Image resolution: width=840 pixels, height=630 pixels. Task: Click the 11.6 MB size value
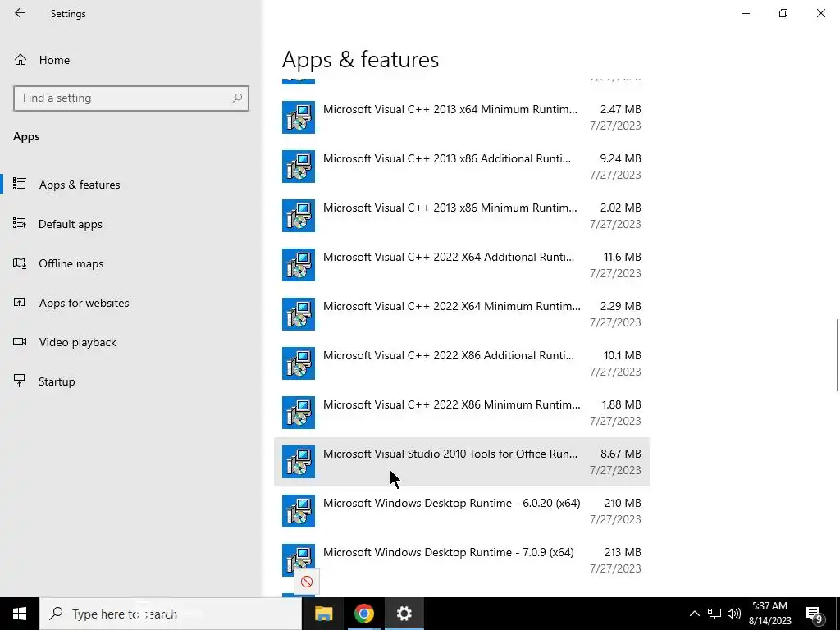pos(622,257)
